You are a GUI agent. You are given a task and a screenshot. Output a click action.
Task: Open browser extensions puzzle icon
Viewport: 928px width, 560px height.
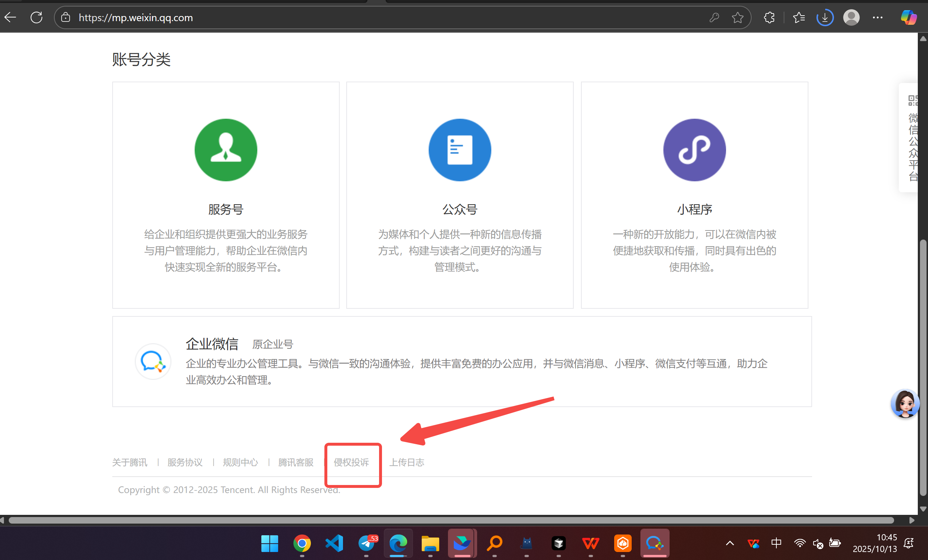[x=769, y=18]
